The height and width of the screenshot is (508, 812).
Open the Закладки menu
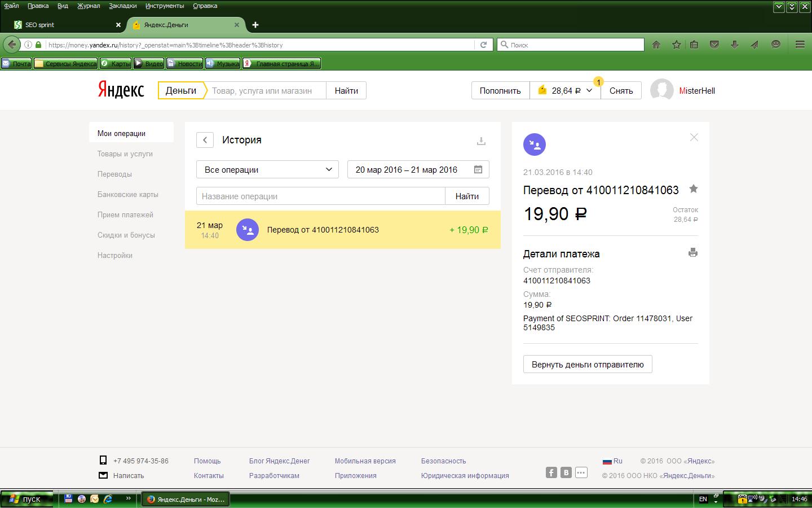(x=123, y=6)
